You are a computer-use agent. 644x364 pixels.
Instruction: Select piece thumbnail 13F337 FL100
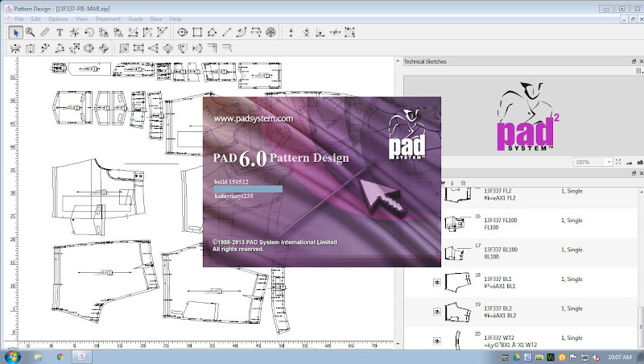pyautogui.click(x=455, y=224)
